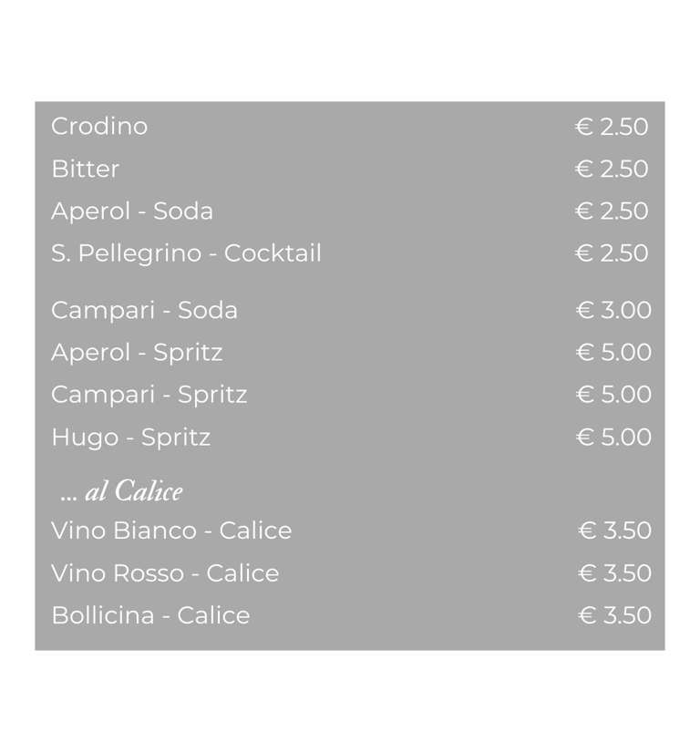Click the S. Pellegrino Cocktail price
Image resolution: width=700 pixels, height=752 pixels.
[x=612, y=253]
